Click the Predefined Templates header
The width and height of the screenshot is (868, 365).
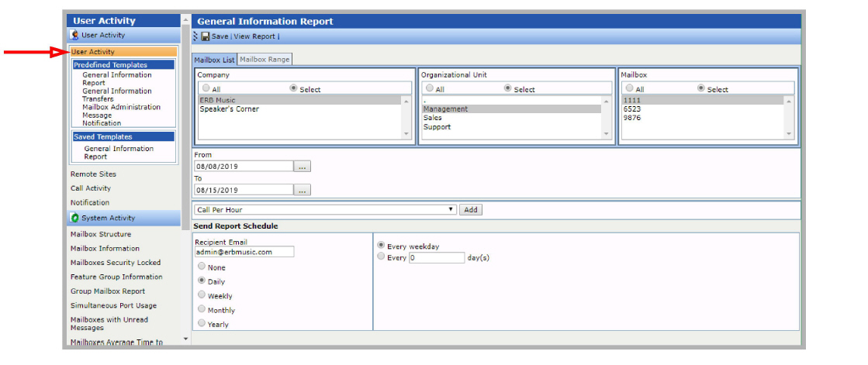(x=123, y=64)
